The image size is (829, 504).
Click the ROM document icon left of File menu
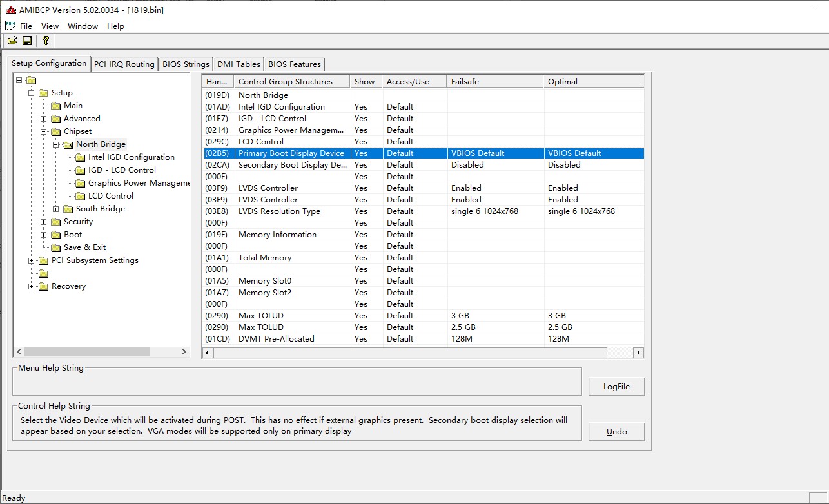click(10, 26)
